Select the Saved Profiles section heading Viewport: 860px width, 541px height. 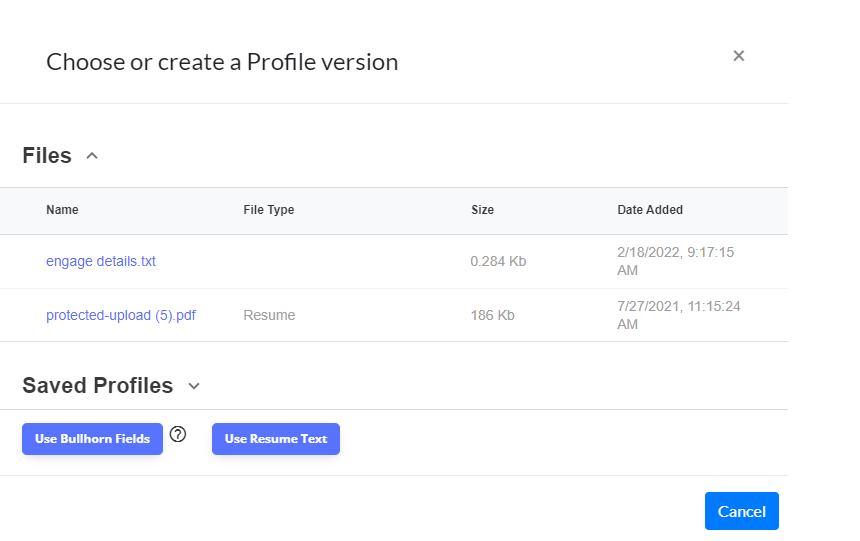coord(98,386)
